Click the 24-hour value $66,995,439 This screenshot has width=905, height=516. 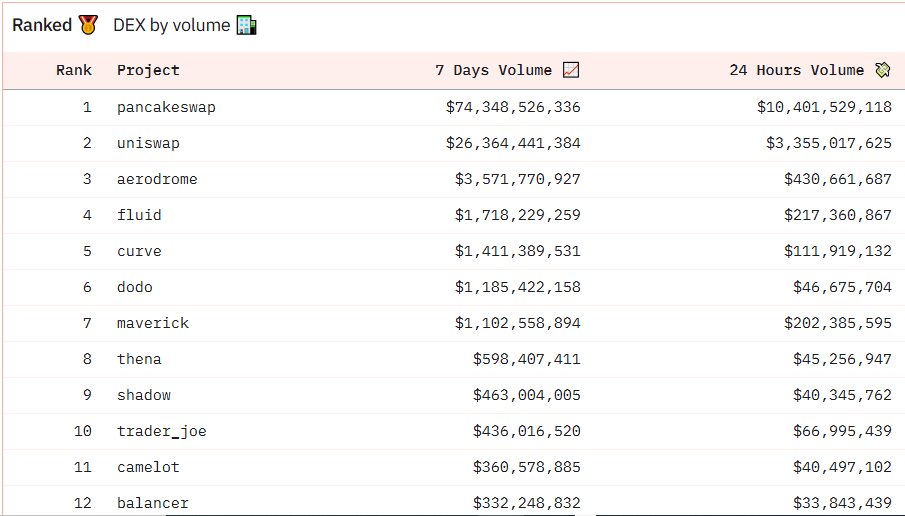pos(843,431)
